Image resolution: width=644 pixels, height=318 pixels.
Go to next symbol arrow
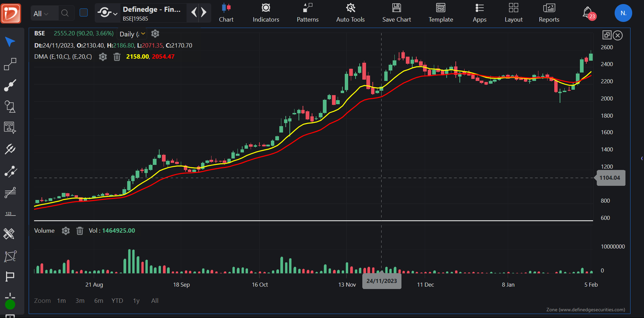(x=204, y=13)
